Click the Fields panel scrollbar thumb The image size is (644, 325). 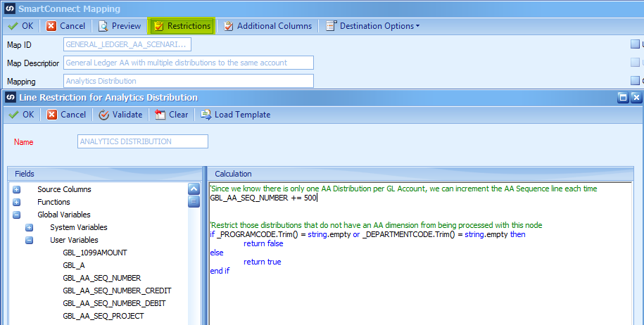pos(194,201)
